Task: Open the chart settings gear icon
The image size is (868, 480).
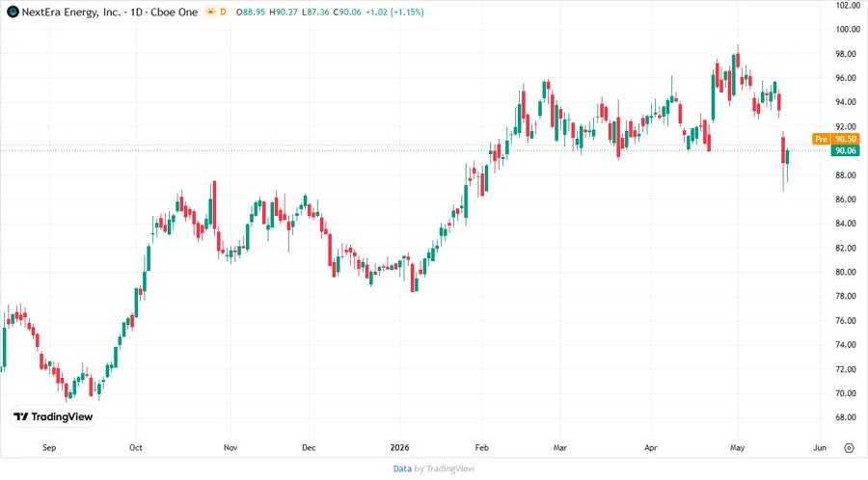Action: tap(849, 448)
